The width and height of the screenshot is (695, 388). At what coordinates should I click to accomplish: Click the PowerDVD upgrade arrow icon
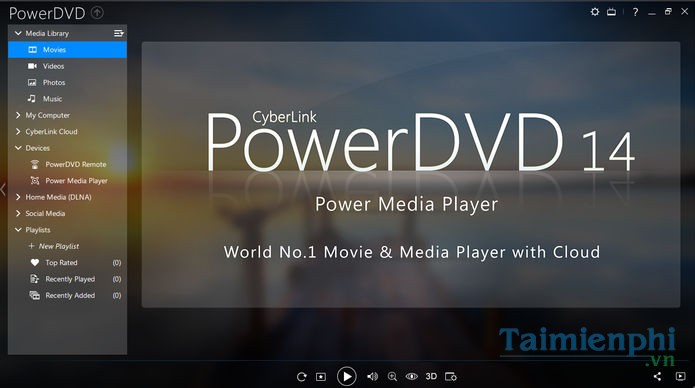tap(97, 13)
